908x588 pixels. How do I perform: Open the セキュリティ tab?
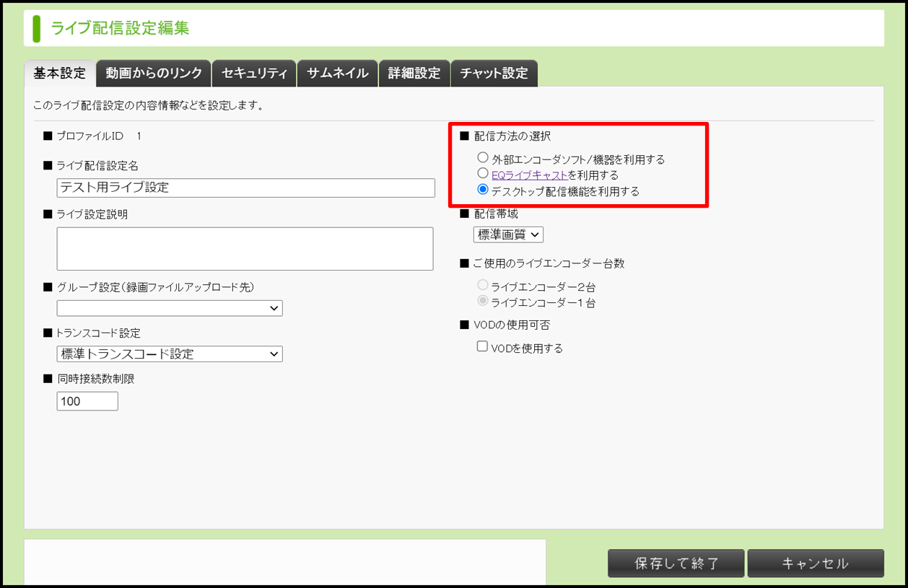point(254,74)
